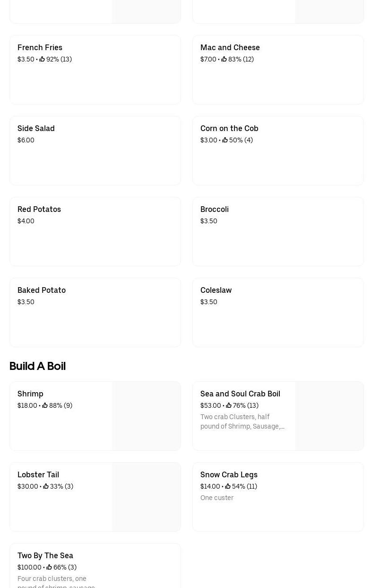Open the Side Salad menu item

pos(36,128)
